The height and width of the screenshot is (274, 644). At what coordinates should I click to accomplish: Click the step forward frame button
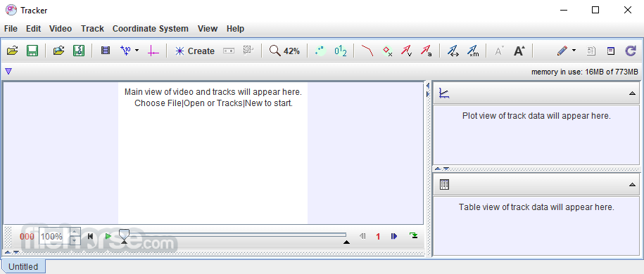pyautogui.click(x=394, y=236)
